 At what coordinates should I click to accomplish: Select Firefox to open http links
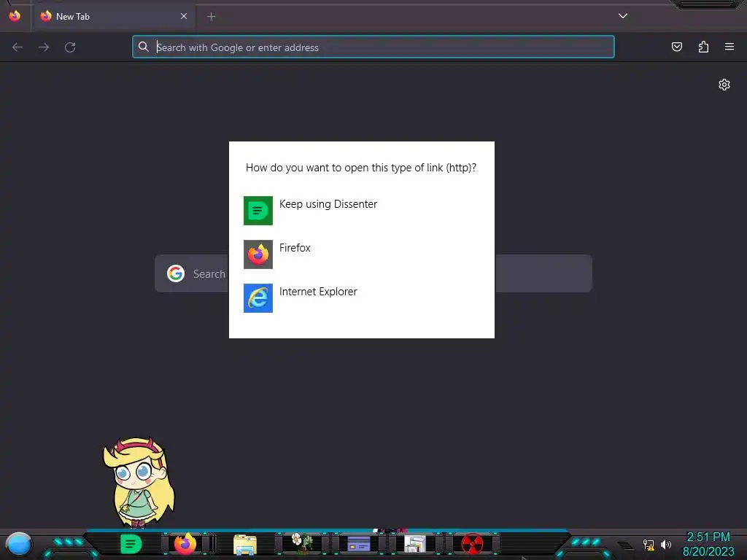coord(361,254)
